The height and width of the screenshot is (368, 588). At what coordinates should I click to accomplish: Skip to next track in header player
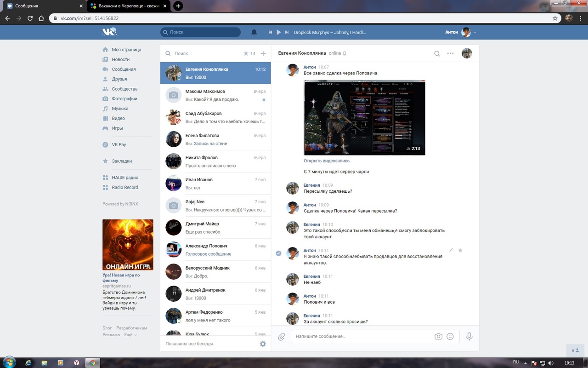point(287,32)
